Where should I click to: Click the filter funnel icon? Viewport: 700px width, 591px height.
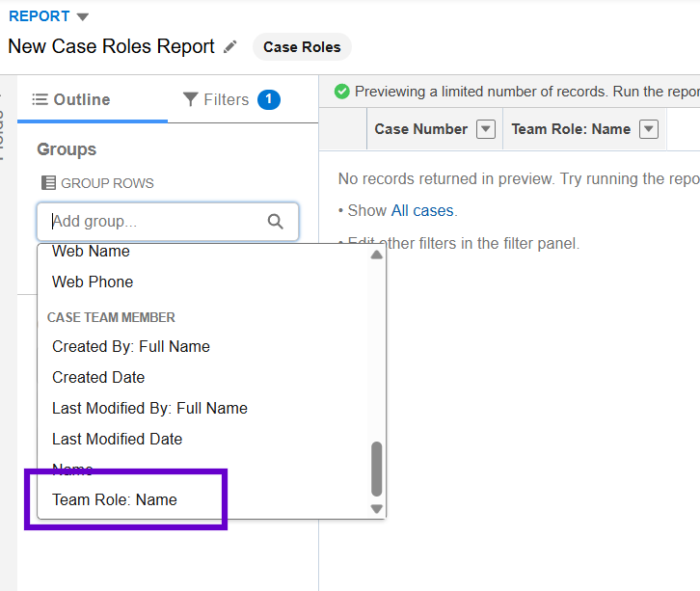(190, 99)
